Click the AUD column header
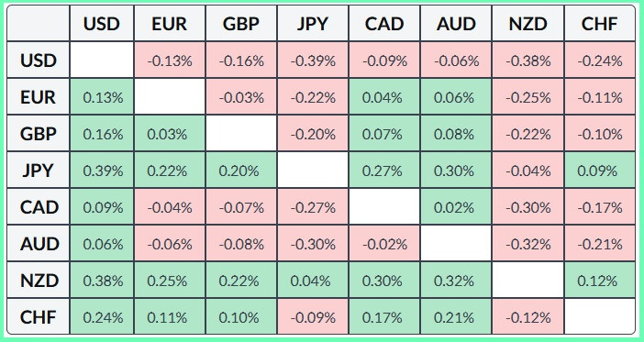 click(456, 24)
